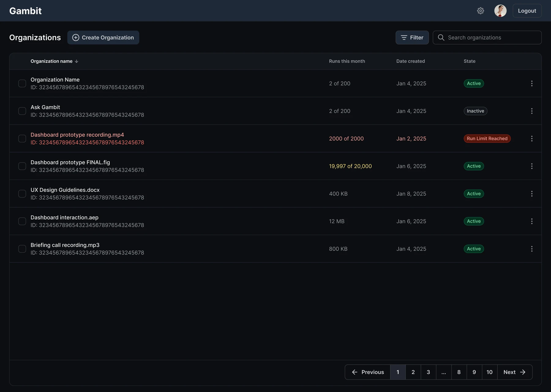The height and width of the screenshot is (392, 551).
Task: Jump to page 9
Action: click(x=474, y=372)
